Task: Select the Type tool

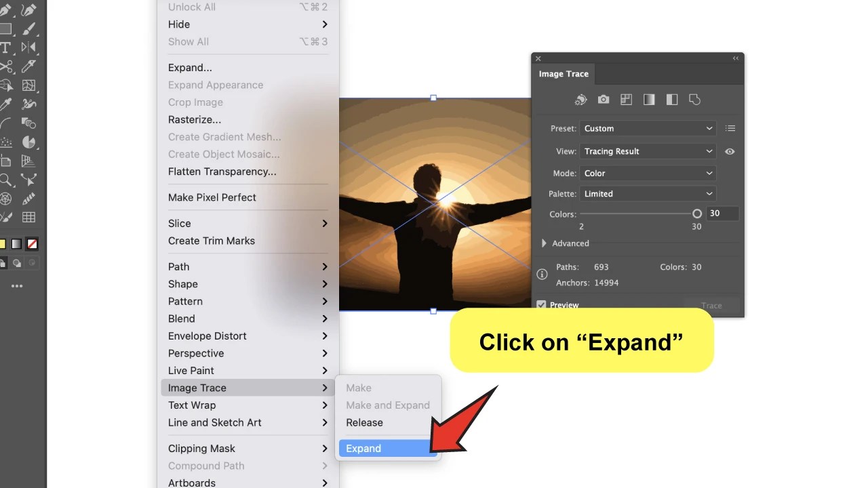Action: coord(7,47)
